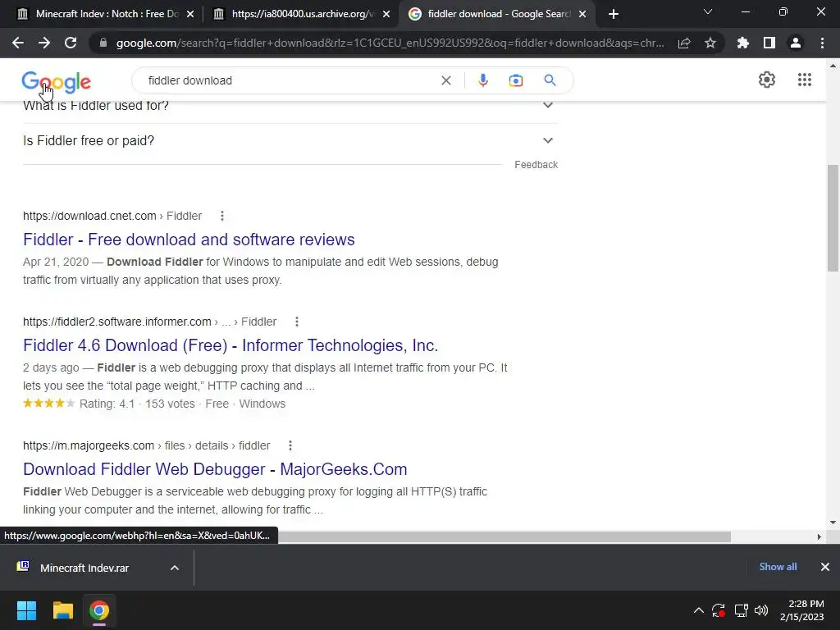Close the Minecraft Indev tab

tap(190, 14)
